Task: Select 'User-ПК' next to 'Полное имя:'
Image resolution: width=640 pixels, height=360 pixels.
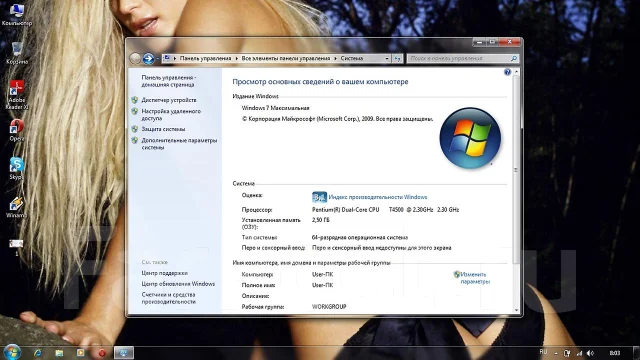Action: (x=322, y=285)
